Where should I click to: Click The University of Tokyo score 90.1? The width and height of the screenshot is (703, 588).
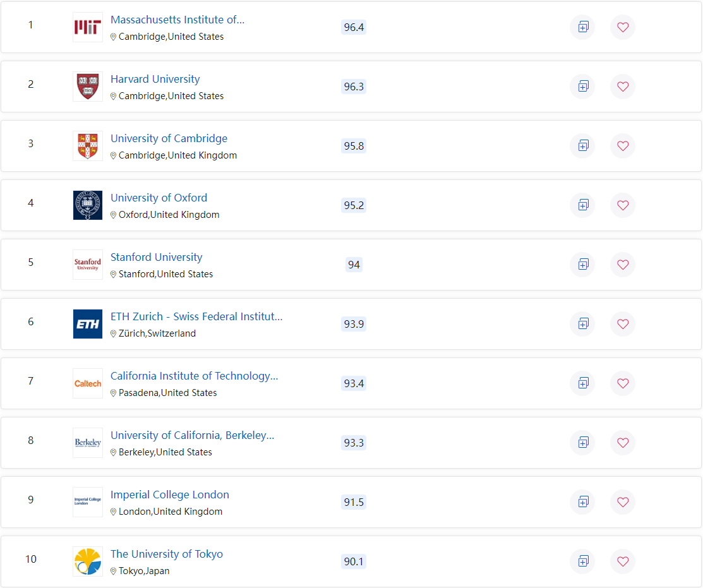354,561
